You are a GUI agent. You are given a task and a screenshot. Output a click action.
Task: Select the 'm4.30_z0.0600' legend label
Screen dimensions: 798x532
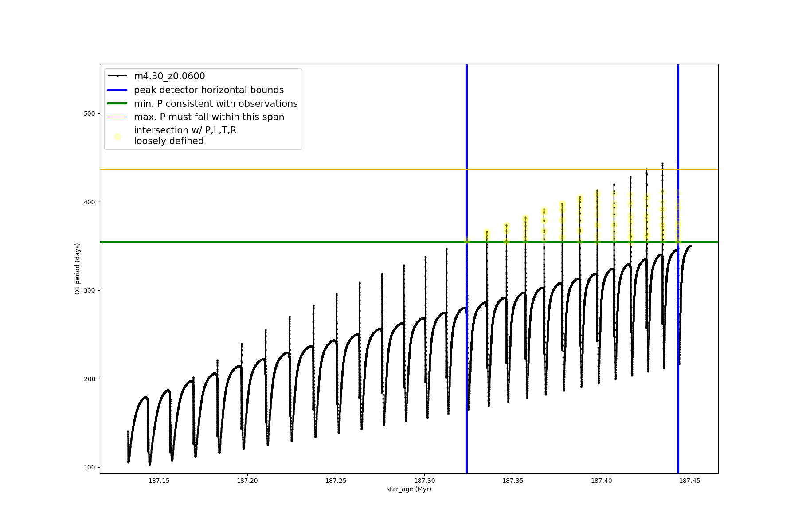coord(169,76)
